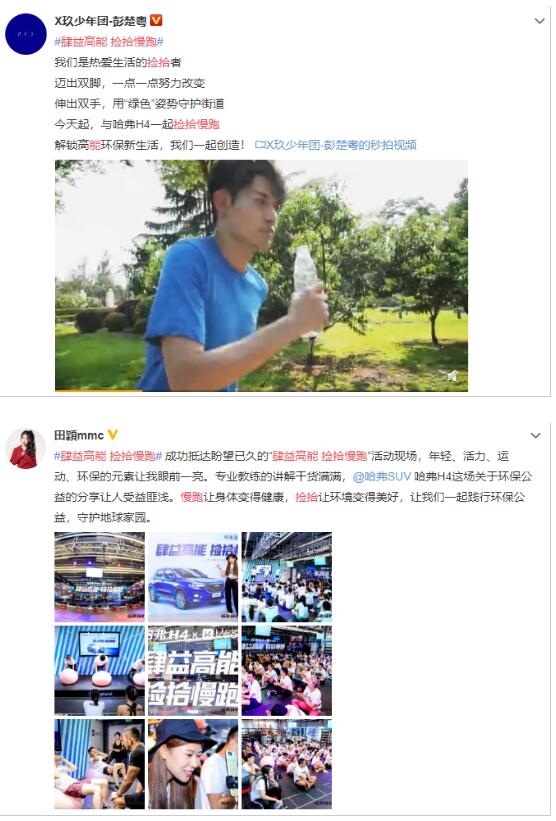Expand options chevron on first post
Image resolution: width=556 pixels, height=821 pixels.
[539, 21]
